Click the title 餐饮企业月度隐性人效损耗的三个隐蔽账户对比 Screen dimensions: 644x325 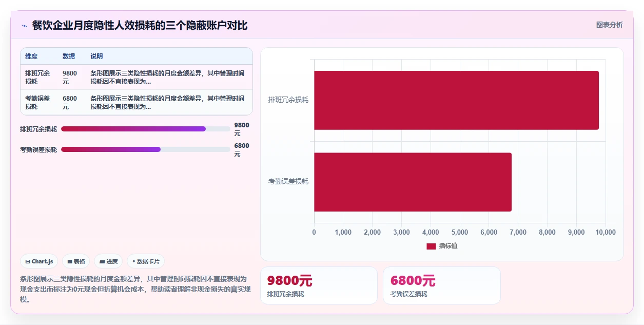pyautogui.click(x=140, y=26)
